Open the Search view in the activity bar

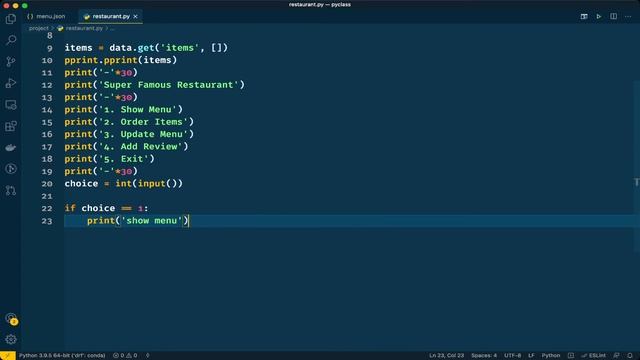tap(11, 40)
